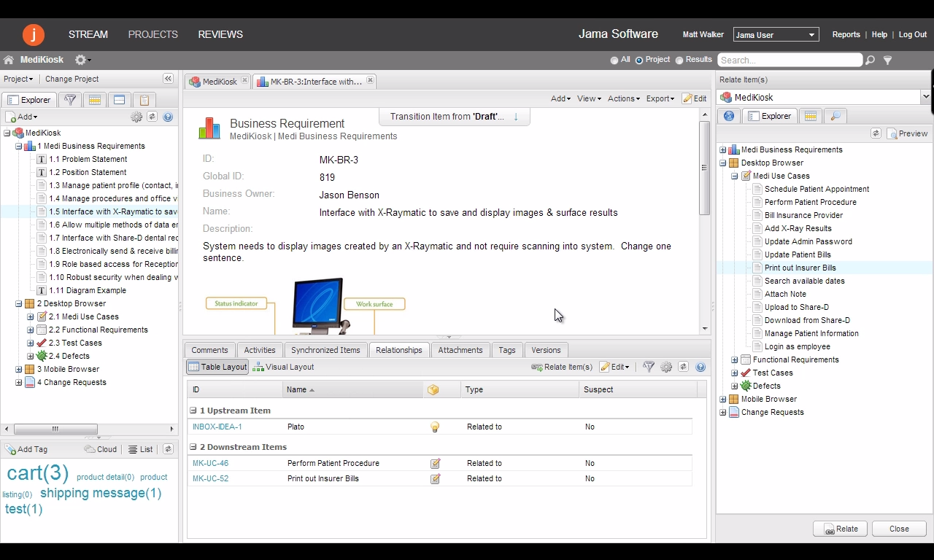
Task: Show tags in List view
Action: coord(141,449)
